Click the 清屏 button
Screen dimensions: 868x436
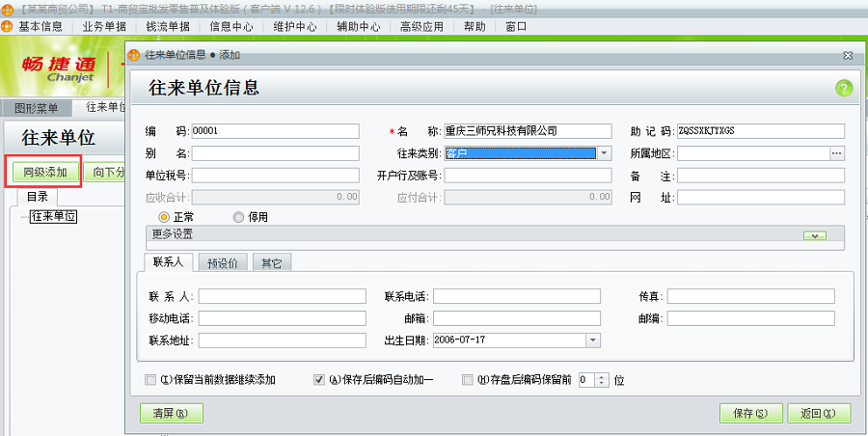click(x=172, y=413)
